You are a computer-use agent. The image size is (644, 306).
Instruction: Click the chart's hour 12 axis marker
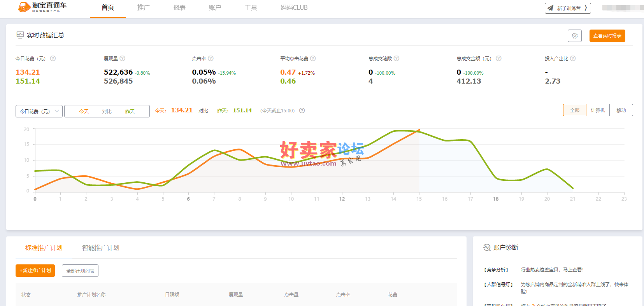[x=342, y=199]
